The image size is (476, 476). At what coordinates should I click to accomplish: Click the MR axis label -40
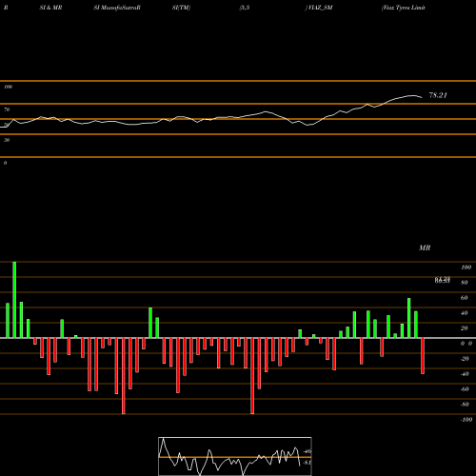(x=465, y=374)
